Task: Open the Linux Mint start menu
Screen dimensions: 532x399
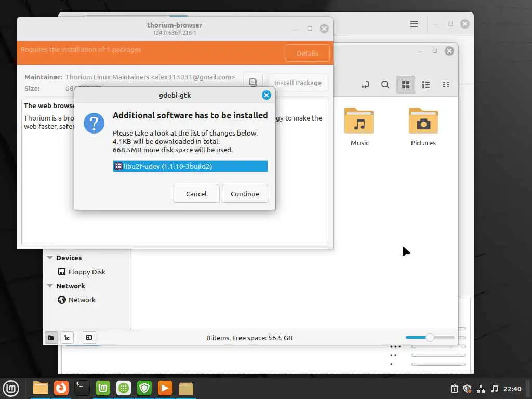Action: click(x=11, y=389)
